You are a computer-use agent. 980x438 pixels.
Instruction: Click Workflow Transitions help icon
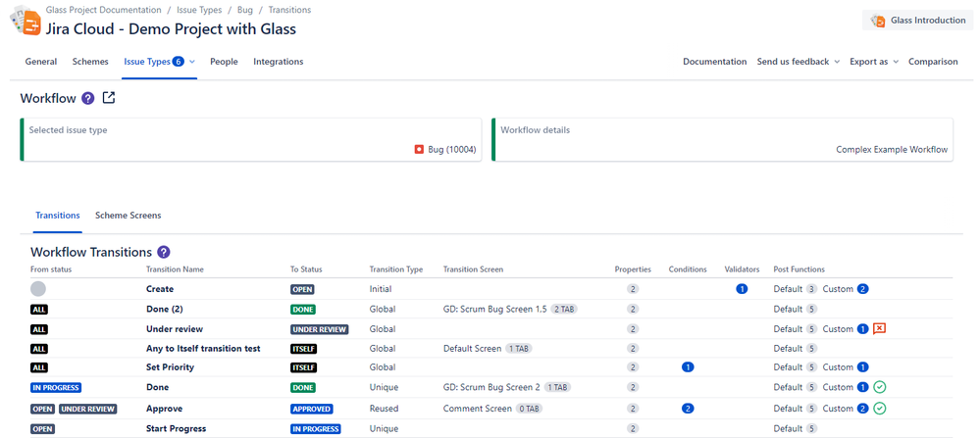(x=164, y=252)
